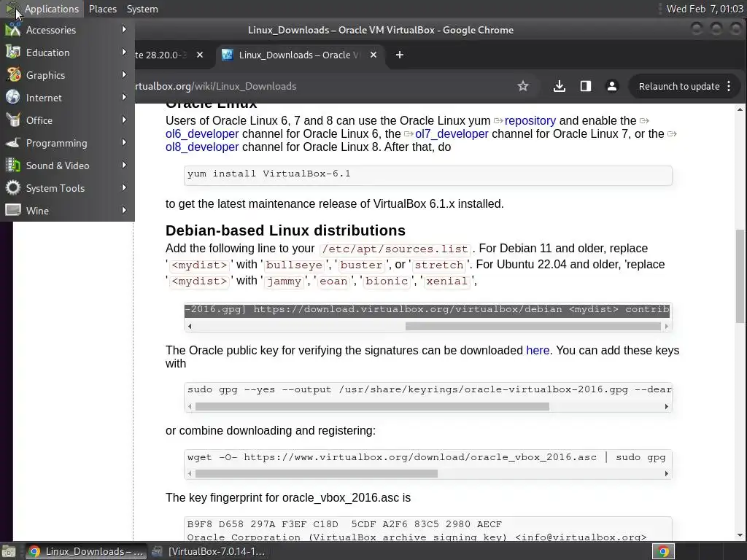Open the Chrome profile icon

[612, 86]
